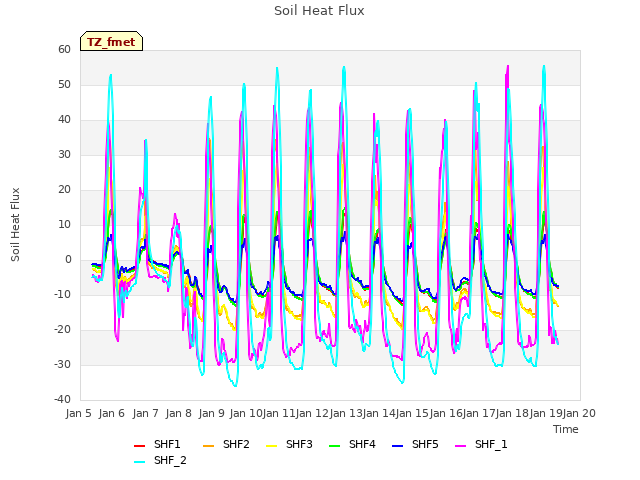Screen dimensions: 640x480
Task: Toggle the SHF_1 legend entry
Action: point(491,444)
